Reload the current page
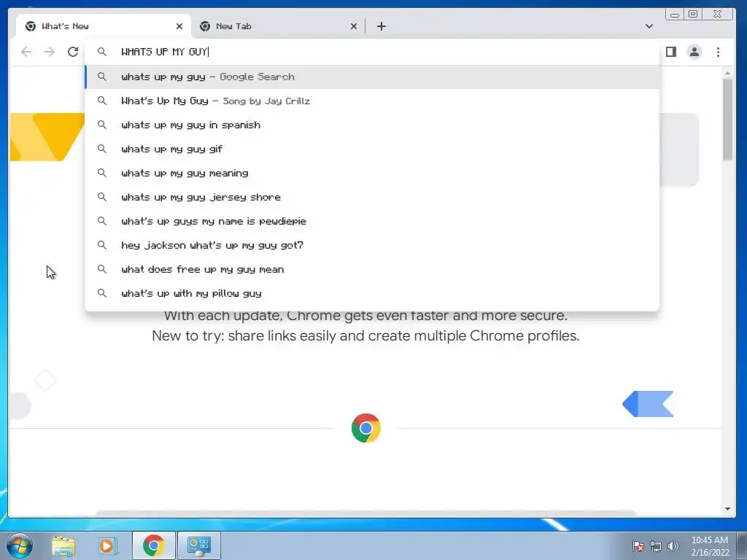 click(x=73, y=52)
